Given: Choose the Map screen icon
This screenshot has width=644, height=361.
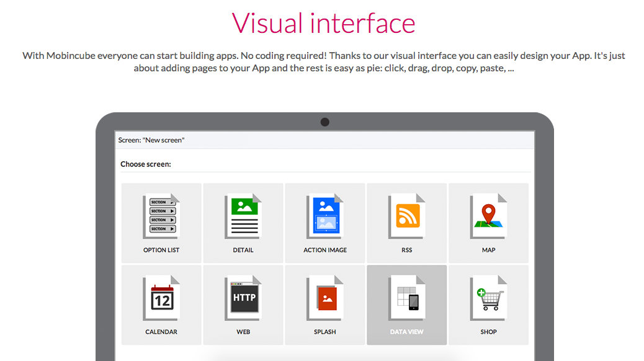Looking at the screenshot, I should 488,216.
